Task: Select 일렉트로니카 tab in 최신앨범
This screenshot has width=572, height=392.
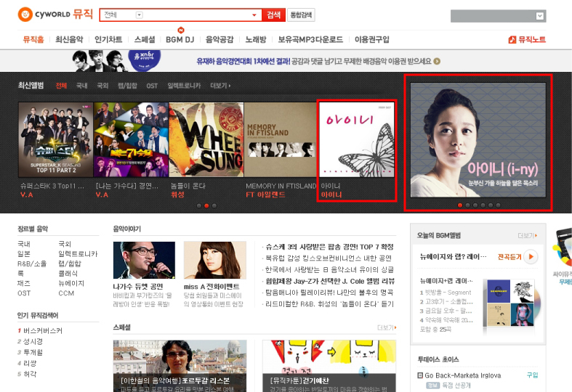Action: coord(184,86)
